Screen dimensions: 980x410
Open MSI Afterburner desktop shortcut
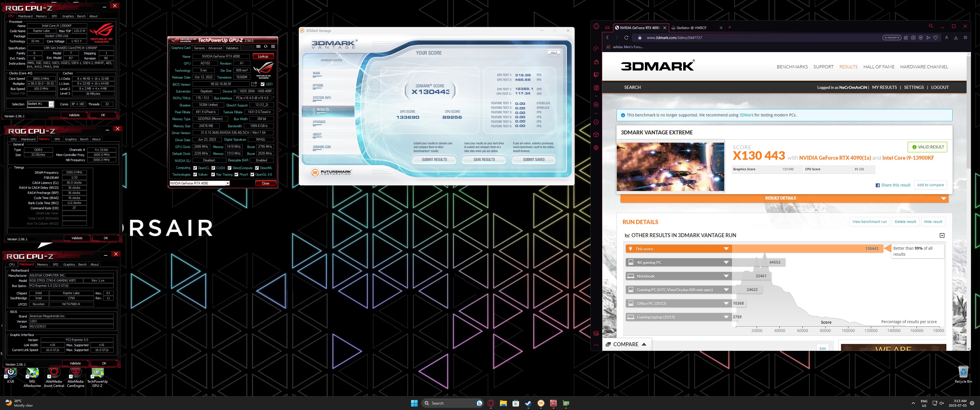point(32,377)
